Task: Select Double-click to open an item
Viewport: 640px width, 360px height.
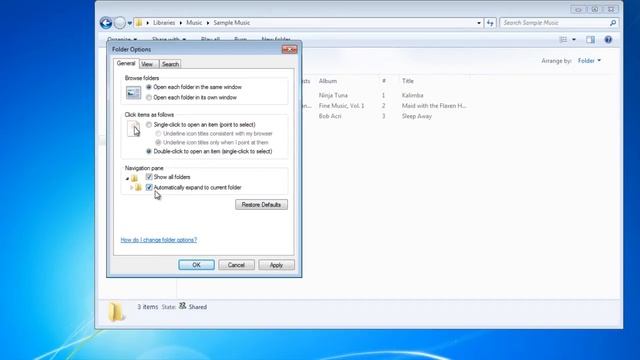Action: pos(209,151)
